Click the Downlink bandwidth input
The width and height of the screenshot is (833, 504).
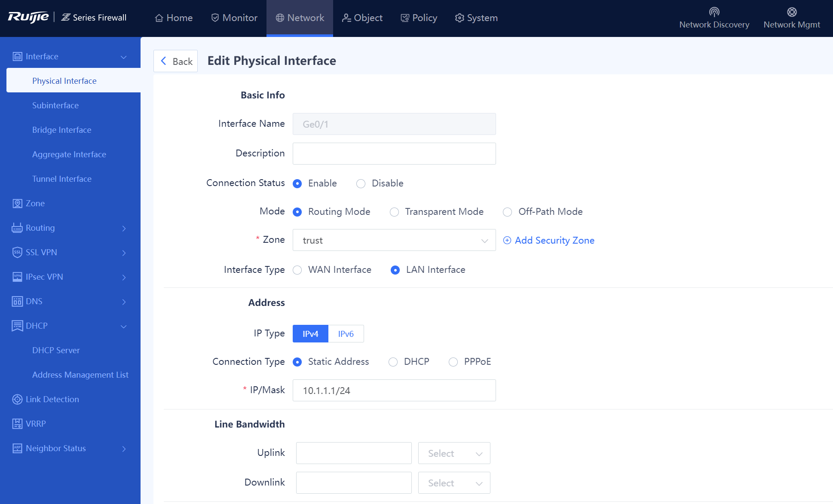click(x=354, y=483)
